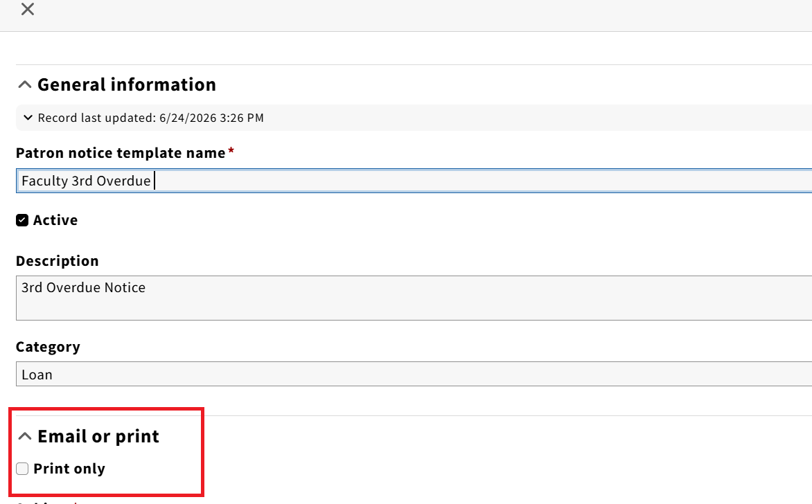Click the 3rd Overdue Notice description text
Image resolution: width=812 pixels, height=504 pixels.
coord(83,288)
